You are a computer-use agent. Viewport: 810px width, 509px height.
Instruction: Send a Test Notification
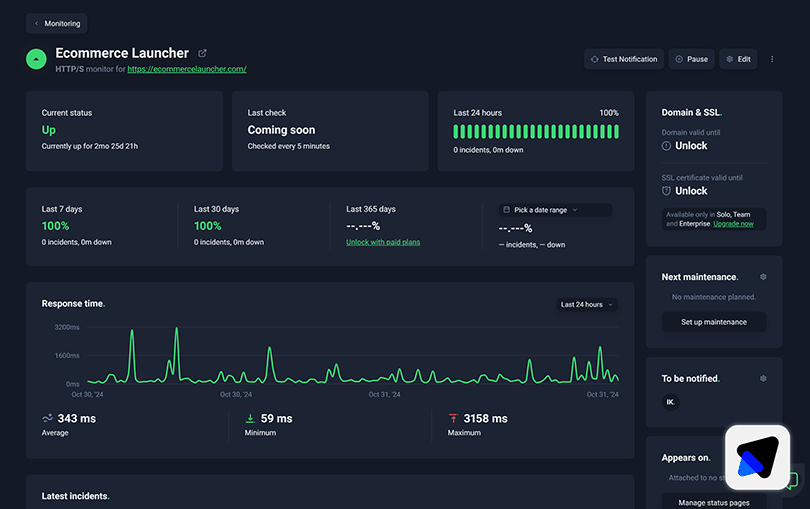point(624,59)
